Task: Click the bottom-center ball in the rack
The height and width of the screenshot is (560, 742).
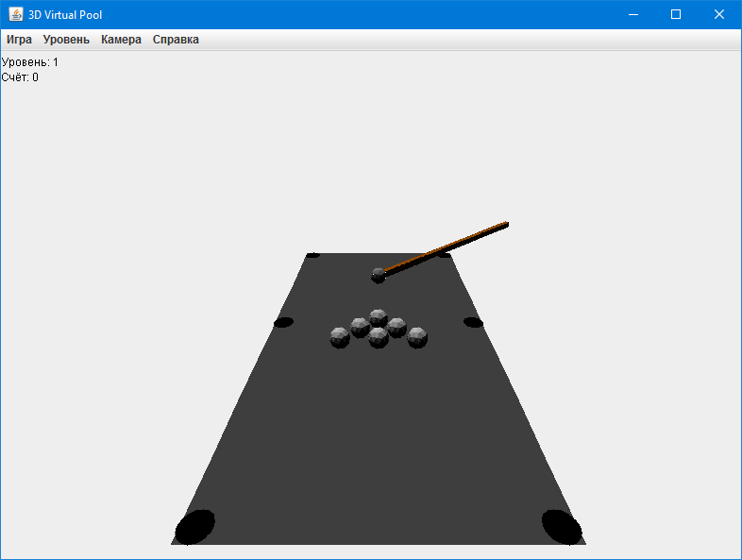Action: click(379, 337)
